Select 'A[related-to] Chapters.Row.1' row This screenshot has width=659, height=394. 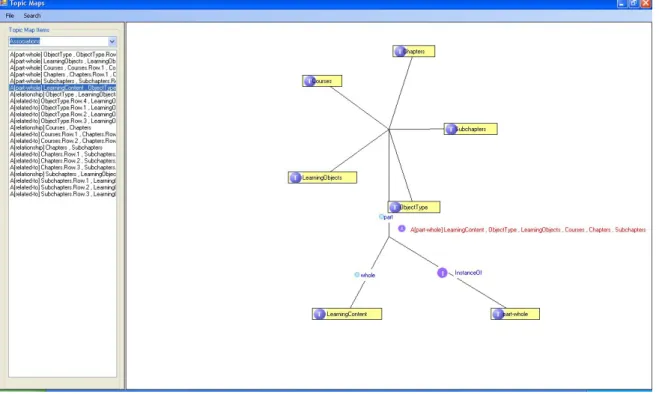tap(63, 154)
